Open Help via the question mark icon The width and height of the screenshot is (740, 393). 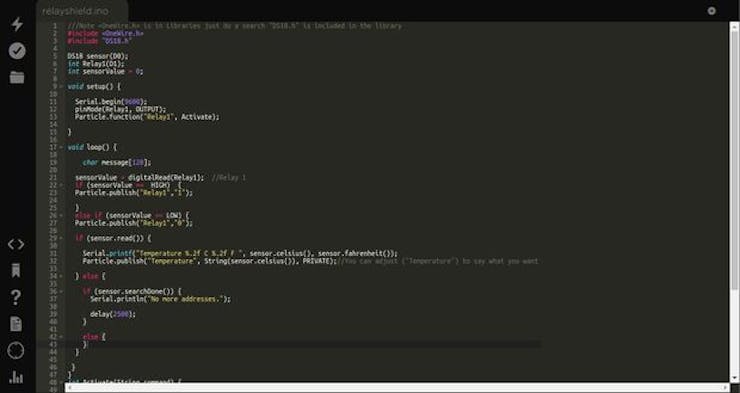[16, 297]
